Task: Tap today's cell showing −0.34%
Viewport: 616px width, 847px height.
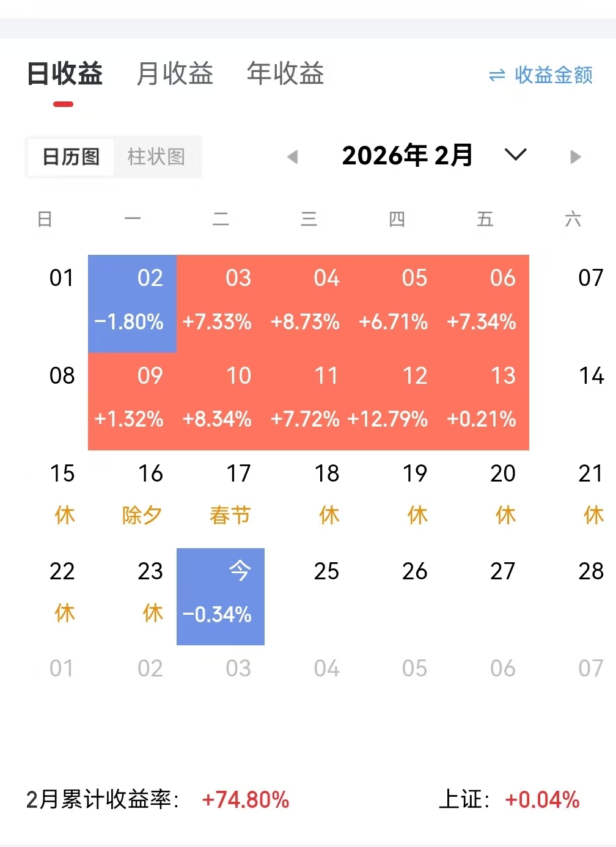Action: 220,596
